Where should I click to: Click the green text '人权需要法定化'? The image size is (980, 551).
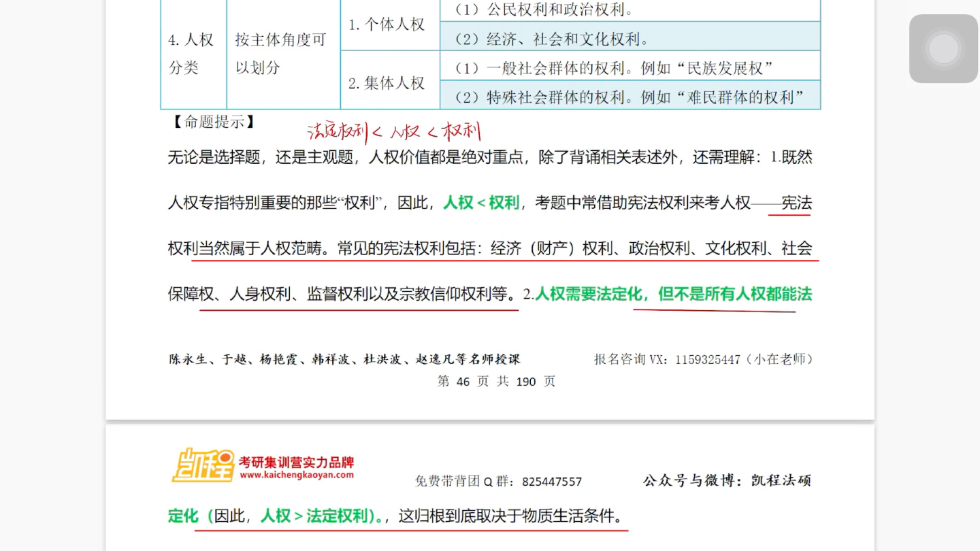[x=589, y=295]
